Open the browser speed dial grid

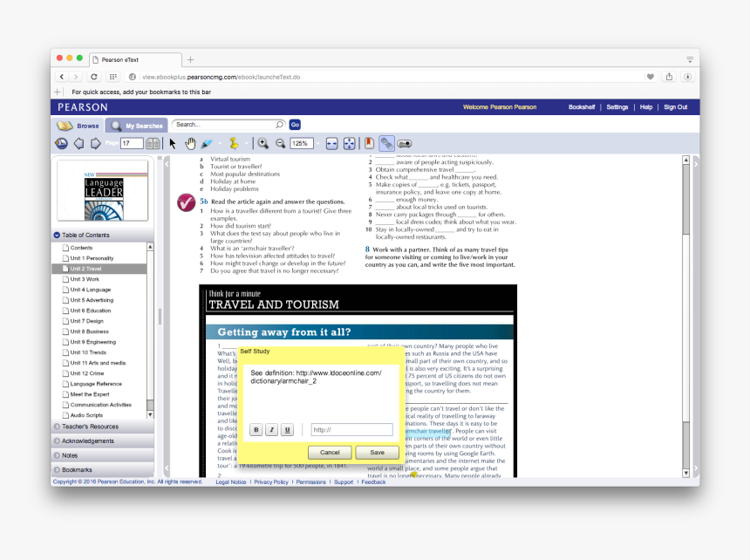pyautogui.click(x=112, y=77)
